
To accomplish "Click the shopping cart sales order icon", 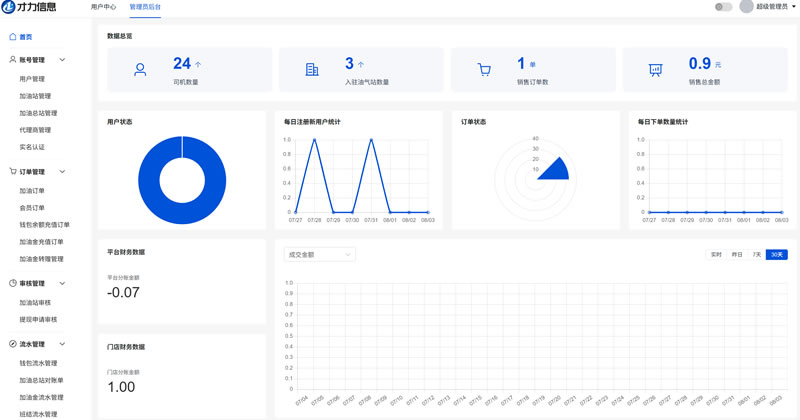I will [484, 69].
